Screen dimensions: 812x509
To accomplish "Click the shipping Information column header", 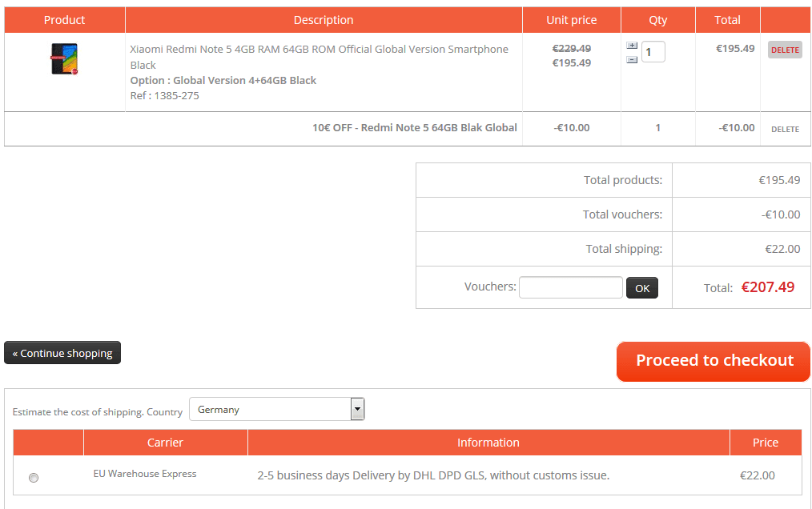I will tap(488, 443).
